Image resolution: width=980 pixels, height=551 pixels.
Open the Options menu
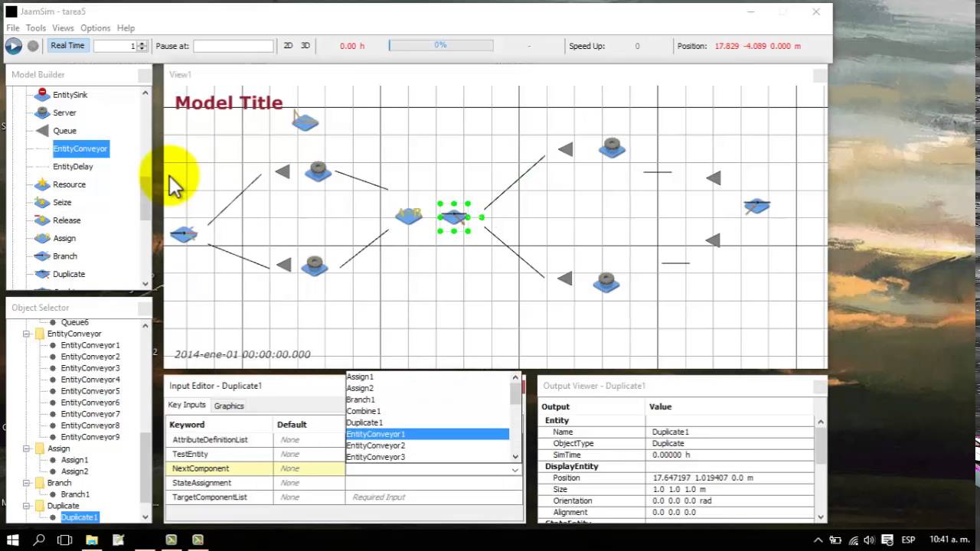[96, 28]
